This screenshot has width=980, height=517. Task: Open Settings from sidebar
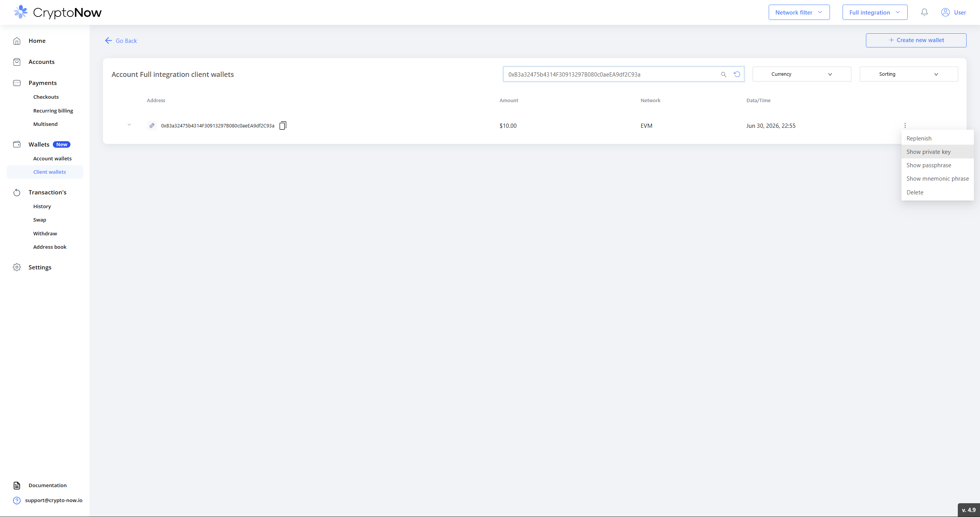pos(40,267)
